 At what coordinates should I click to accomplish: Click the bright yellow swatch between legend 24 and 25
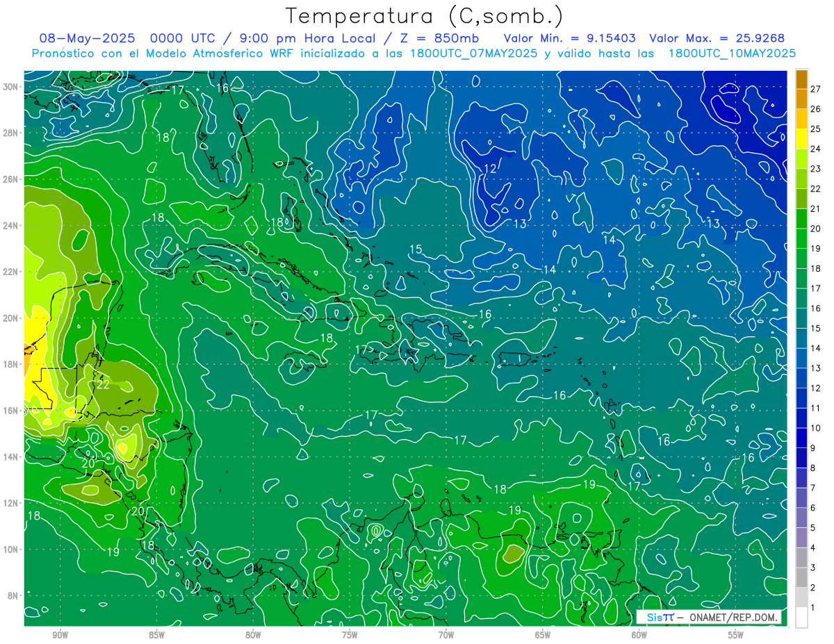801,139
